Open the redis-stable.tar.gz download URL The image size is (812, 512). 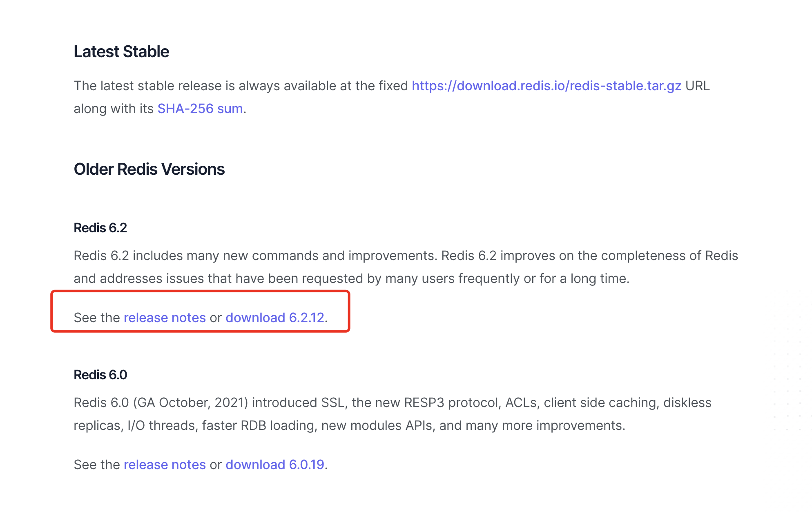(547, 86)
